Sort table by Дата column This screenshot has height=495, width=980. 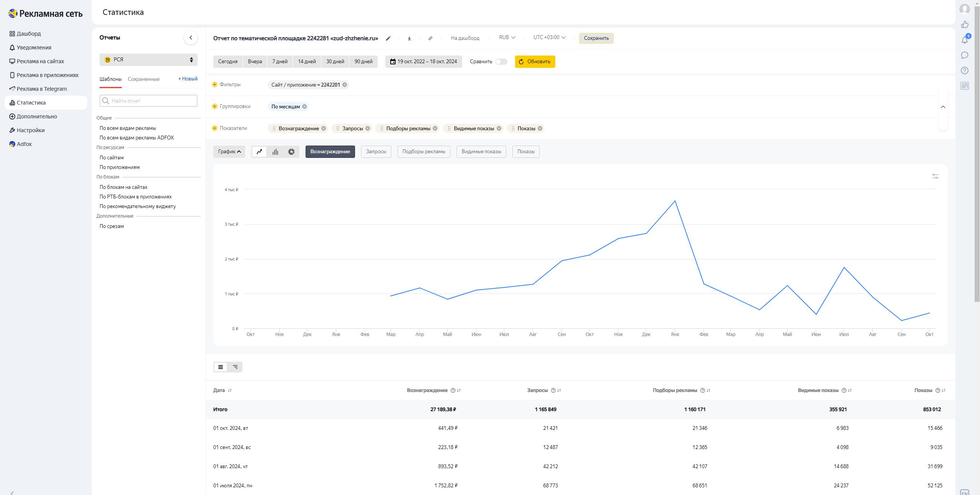(x=230, y=390)
